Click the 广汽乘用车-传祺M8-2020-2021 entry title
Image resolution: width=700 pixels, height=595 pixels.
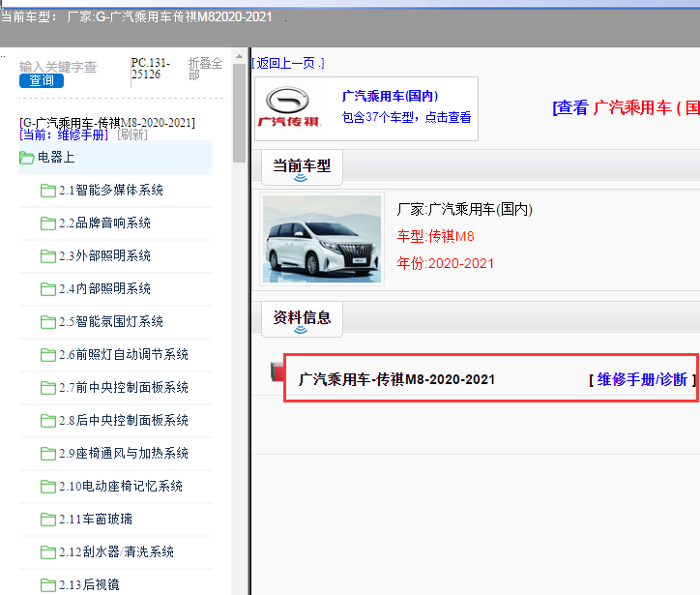click(x=396, y=379)
